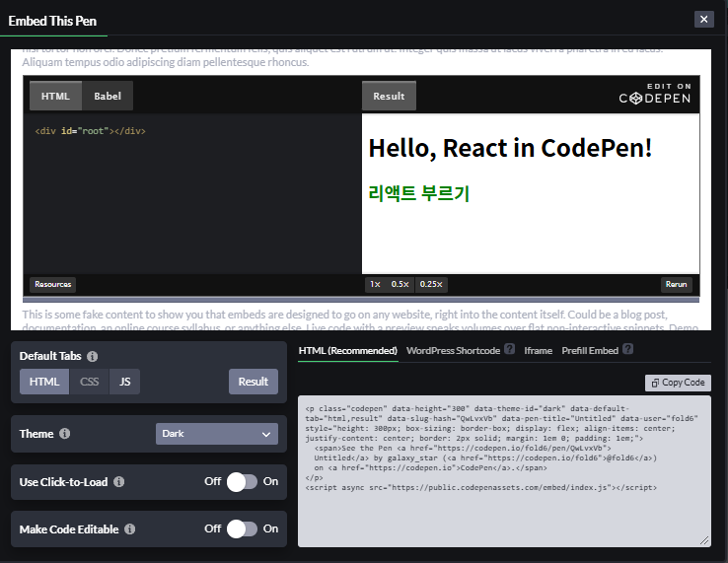Image resolution: width=728 pixels, height=563 pixels.
Task: Set preview zoom to 0.5x
Action: tap(400, 284)
